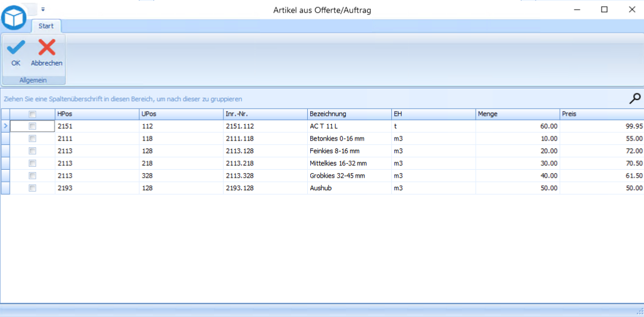The height and width of the screenshot is (317, 644).
Task: Sort by the UPos column header
Action: click(181, 115)
